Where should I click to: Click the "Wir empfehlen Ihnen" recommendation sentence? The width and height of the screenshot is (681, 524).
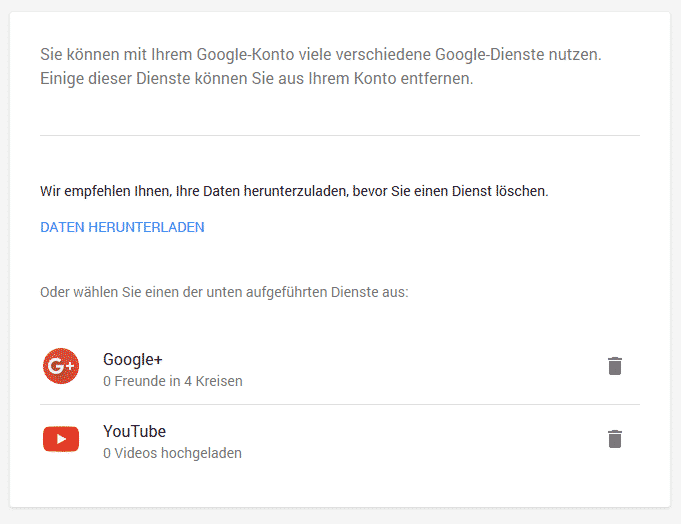point(294,191)
